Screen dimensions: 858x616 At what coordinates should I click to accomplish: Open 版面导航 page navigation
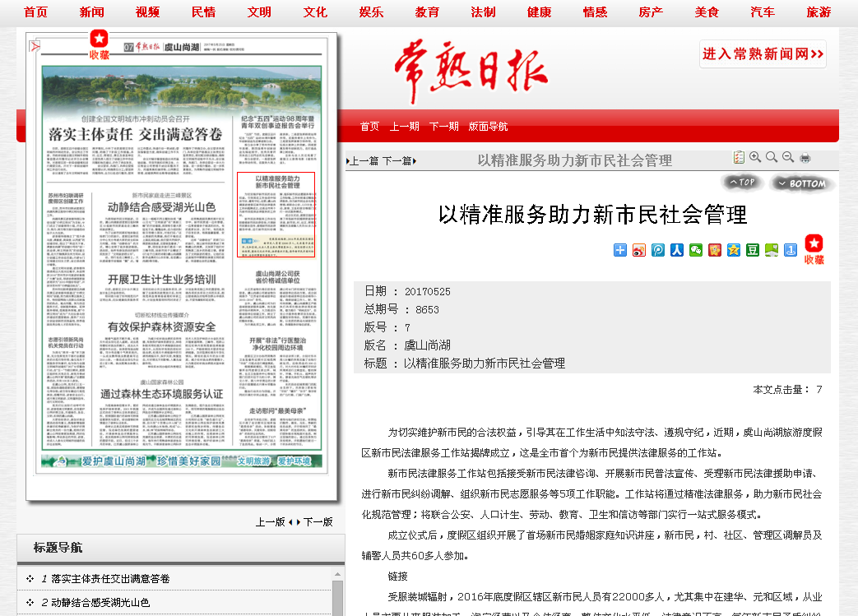coord(488,127)
